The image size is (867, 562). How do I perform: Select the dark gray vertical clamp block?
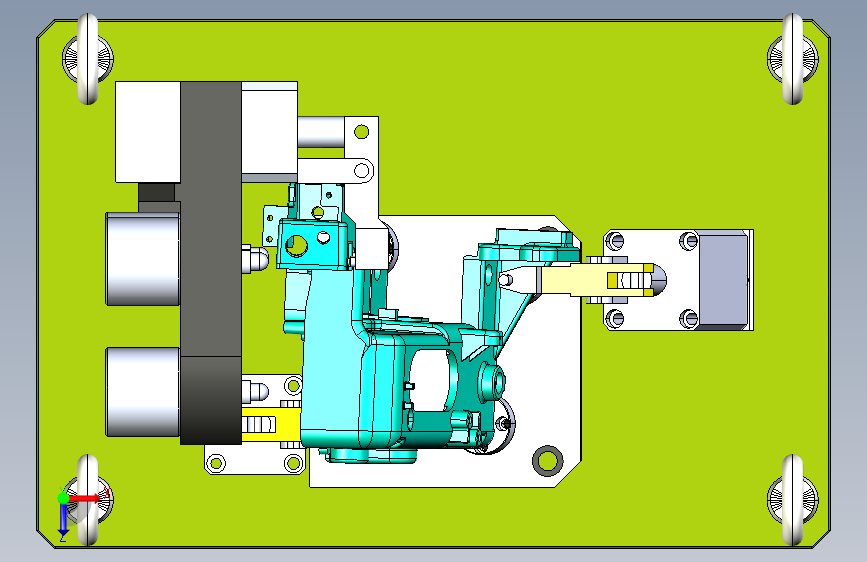pos(211,263)
